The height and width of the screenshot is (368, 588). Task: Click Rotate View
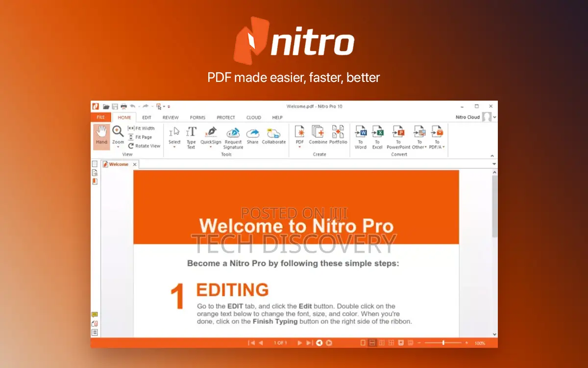tap(144, 146)
